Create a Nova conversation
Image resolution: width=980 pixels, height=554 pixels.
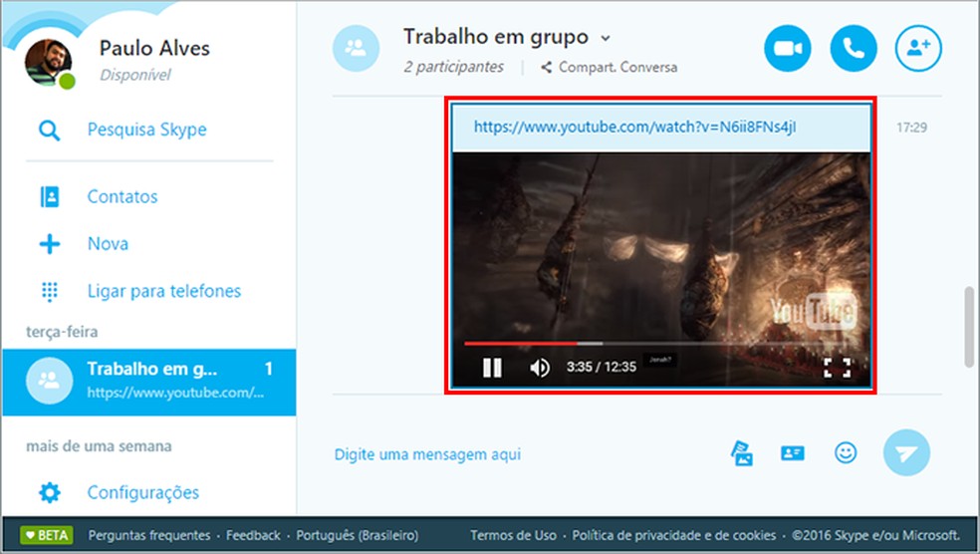[x=108, y=243]
